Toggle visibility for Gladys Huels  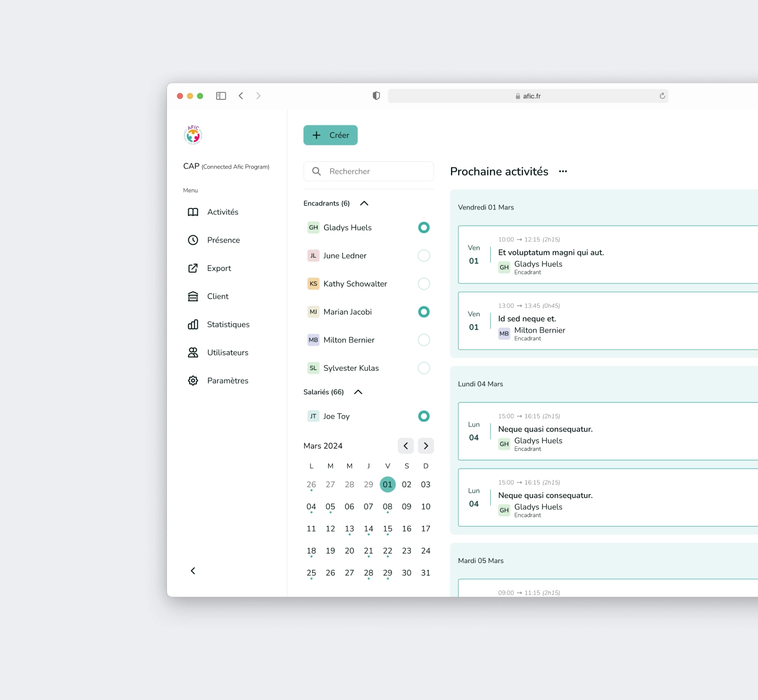[x=424, y=227]
